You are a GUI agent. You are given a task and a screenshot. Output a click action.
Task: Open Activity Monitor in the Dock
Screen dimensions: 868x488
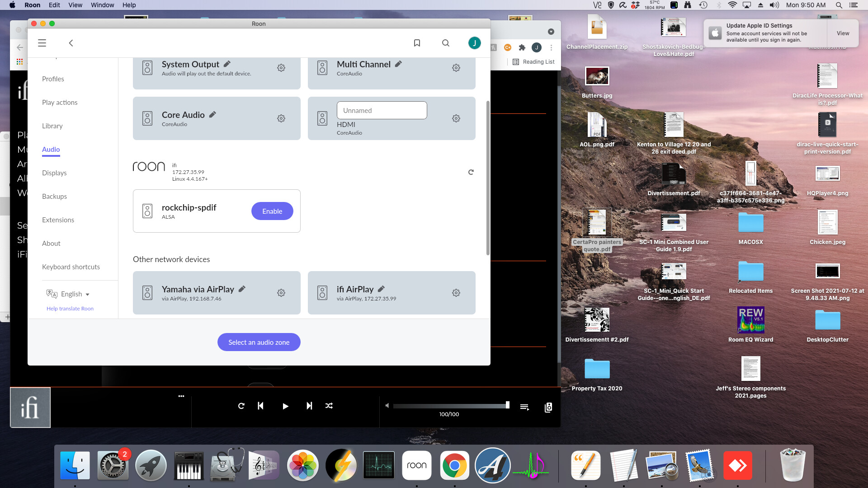[379, 465]
